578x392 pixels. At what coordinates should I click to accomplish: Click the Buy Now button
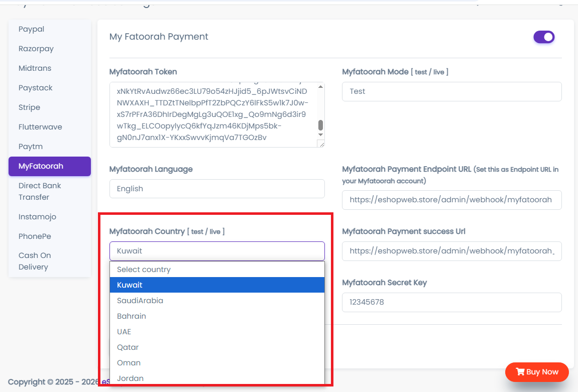pyautogui.click(x=537, y=372)
